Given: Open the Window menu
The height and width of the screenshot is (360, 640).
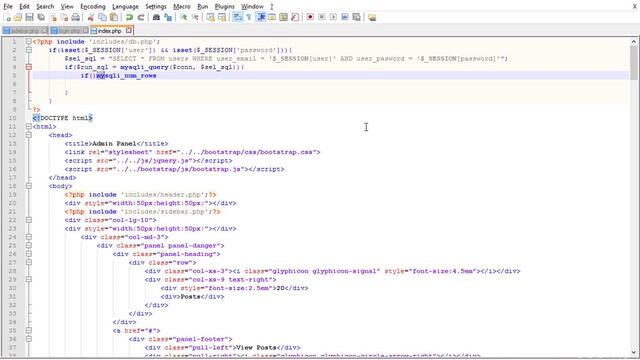Looking at the screenshot, I should click(252, 7).
